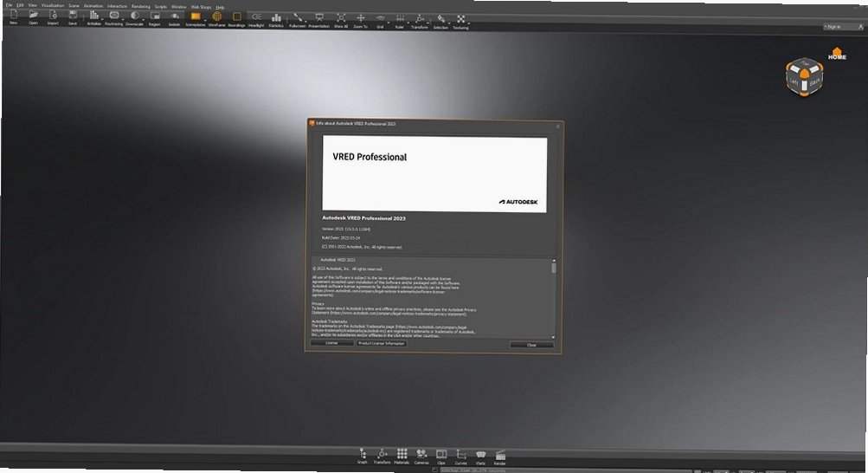The width and height of the screenshot is (868, 473).
Task: Open the Web Shops menu
Action: pyautogui.click(x=201, y=7)
